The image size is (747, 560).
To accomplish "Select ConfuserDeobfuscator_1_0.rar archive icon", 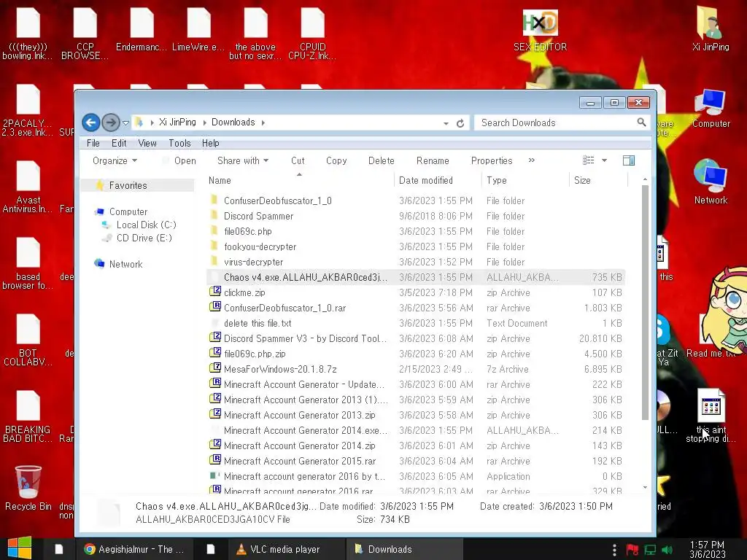I will pyautogui.click(x=215, y=307).
